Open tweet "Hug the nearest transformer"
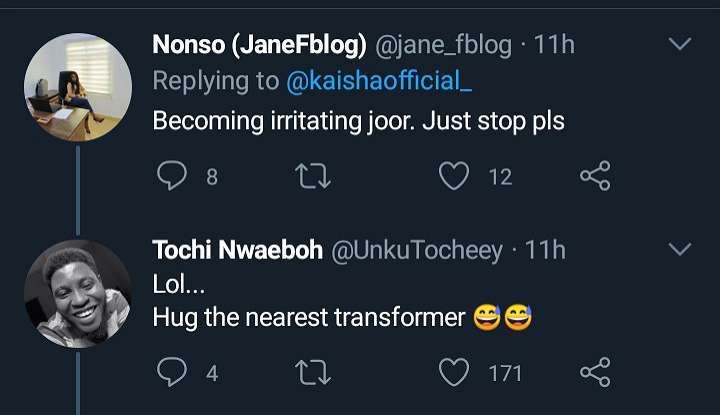 [x=309, y=318]
